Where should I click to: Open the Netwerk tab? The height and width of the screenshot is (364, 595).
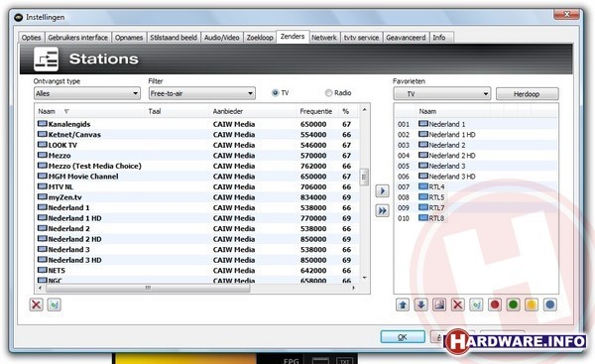(x=324, y=38)
